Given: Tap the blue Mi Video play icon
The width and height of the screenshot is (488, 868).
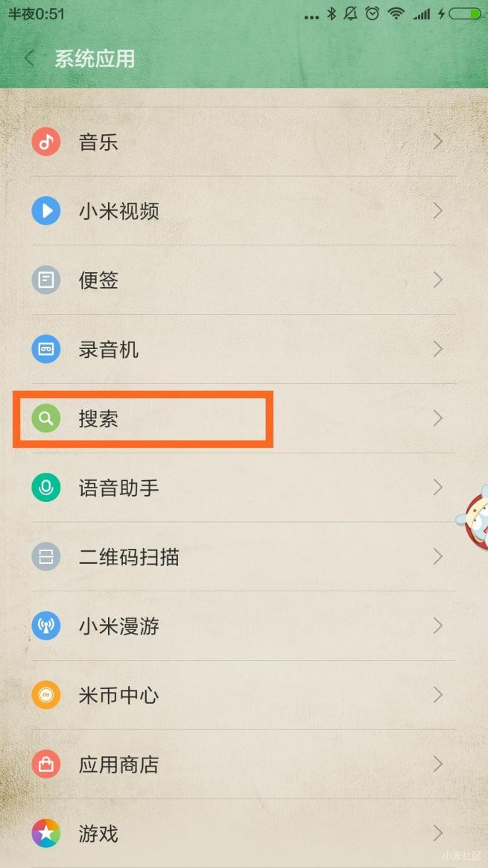Looking at the screenshot, I should [46, 211].
